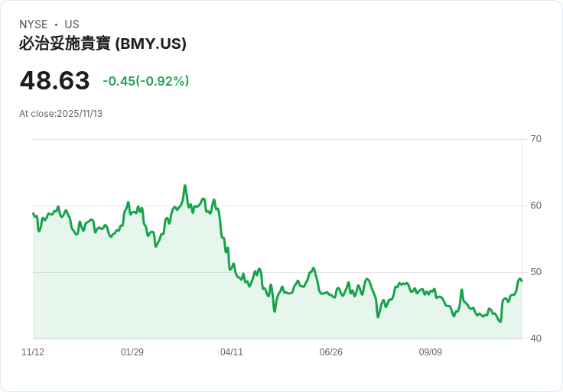Click the leftmost start of the price line

coord(34,214)
